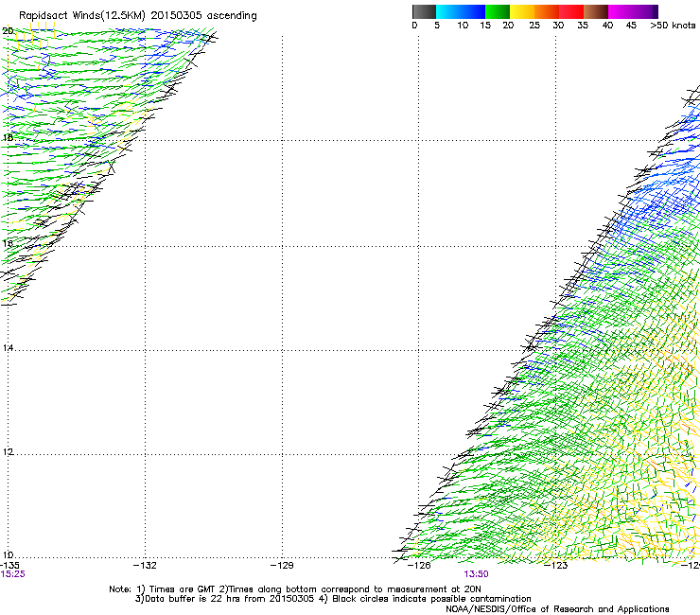Click the magenta-purple 40-50 knots color bar segment
700x615 pixels.
[633, 11]
